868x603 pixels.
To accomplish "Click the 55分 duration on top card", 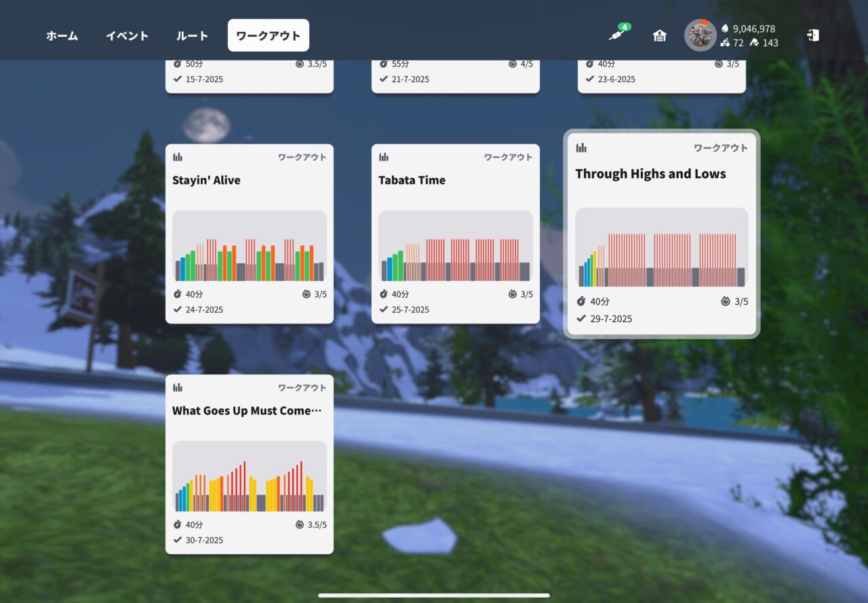I will point(400,64).
